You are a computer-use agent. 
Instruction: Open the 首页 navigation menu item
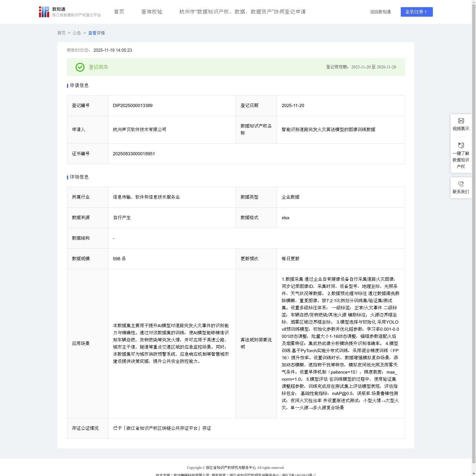tap(119, 12)
